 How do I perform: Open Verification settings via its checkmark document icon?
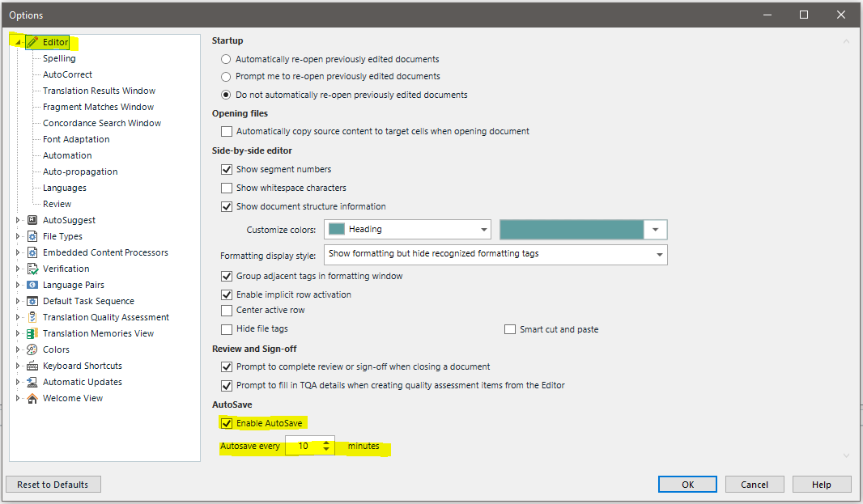(32, 269)
